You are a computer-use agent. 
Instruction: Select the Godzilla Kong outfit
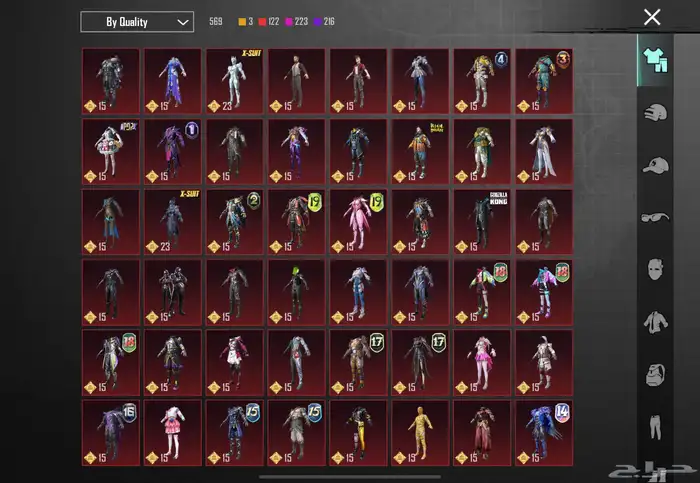(482, 222)
